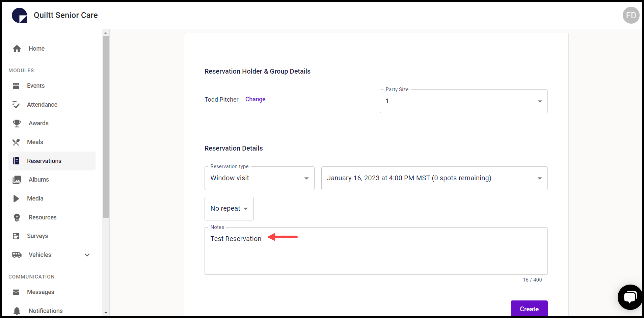Click the Notifications bell icon
Screen dimensions: 644x318
(x=17, y=311)
